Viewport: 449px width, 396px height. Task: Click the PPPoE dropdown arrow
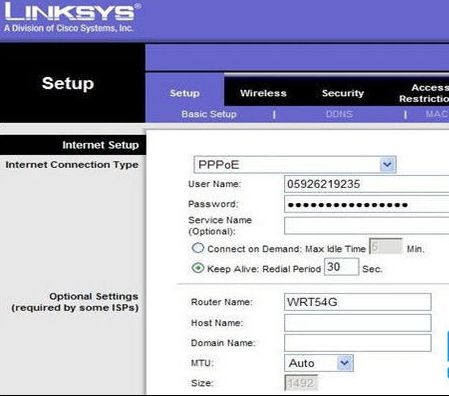(x=387, y=165)
